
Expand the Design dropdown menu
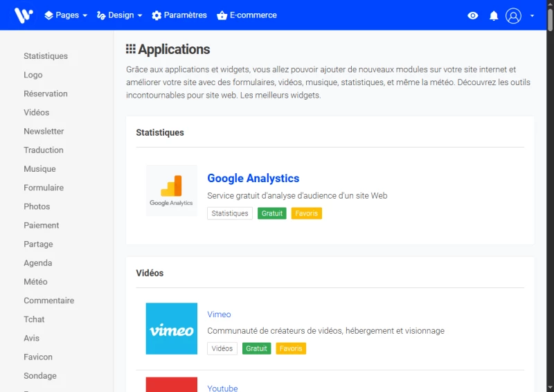point(119,15)
